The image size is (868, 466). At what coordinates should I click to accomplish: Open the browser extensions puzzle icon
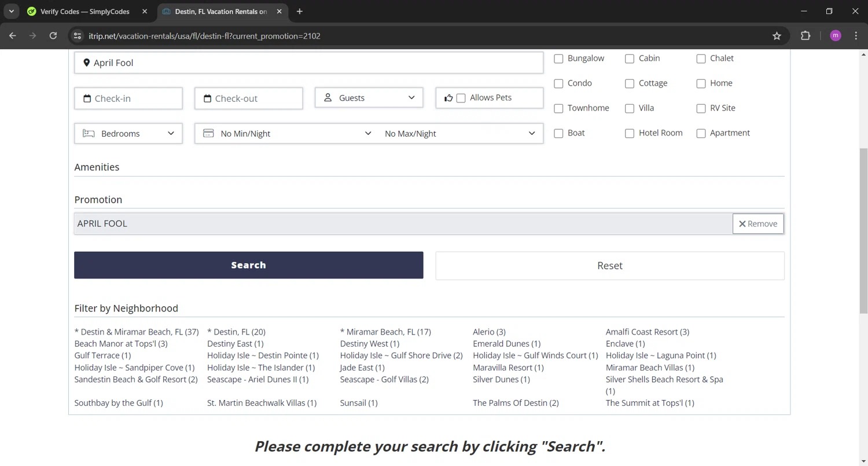[806, 36]
